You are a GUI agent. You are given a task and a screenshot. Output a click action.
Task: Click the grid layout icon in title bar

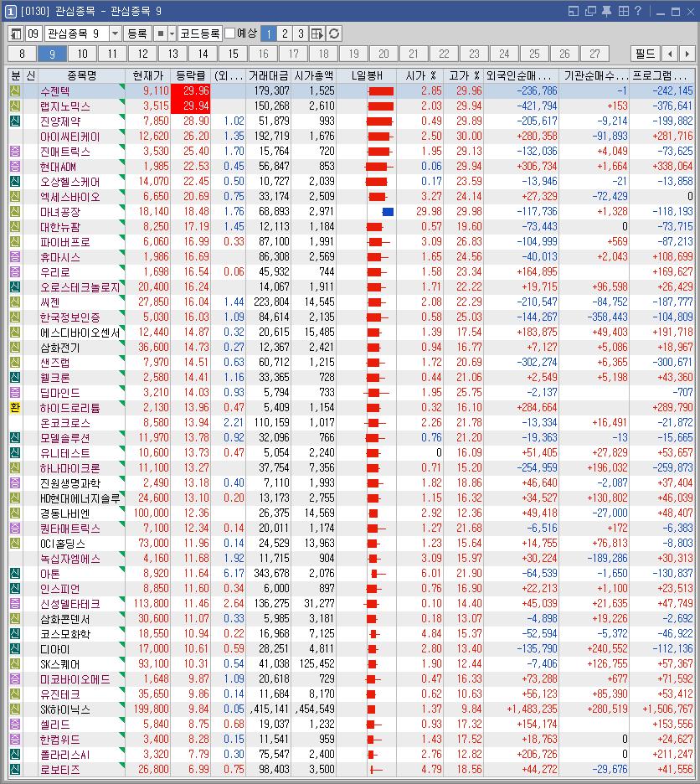[623, 11]
